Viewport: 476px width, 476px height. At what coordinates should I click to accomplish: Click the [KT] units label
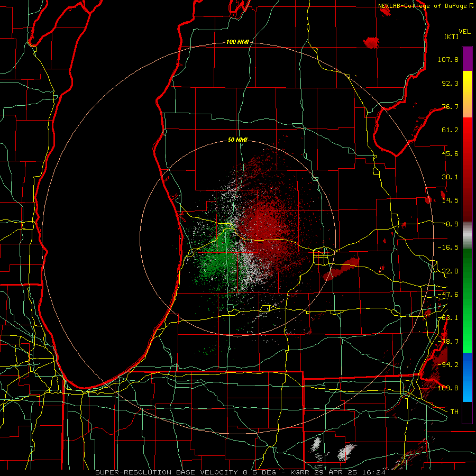pos(451,36)
